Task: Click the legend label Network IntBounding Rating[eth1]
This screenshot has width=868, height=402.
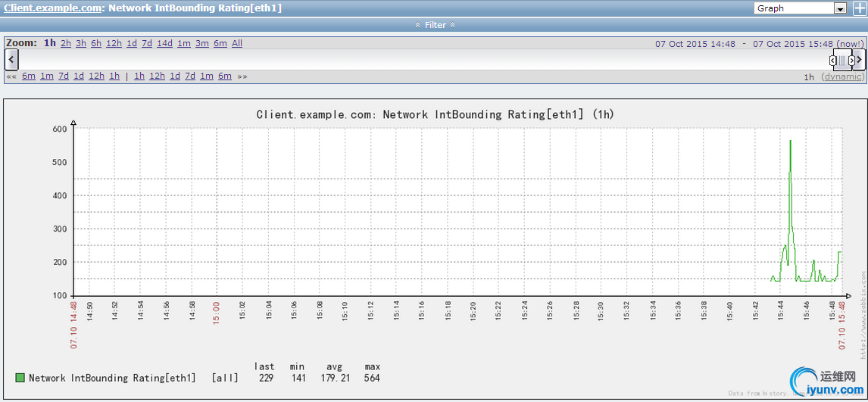Action: pyautogui.click(x=112, y=379)
